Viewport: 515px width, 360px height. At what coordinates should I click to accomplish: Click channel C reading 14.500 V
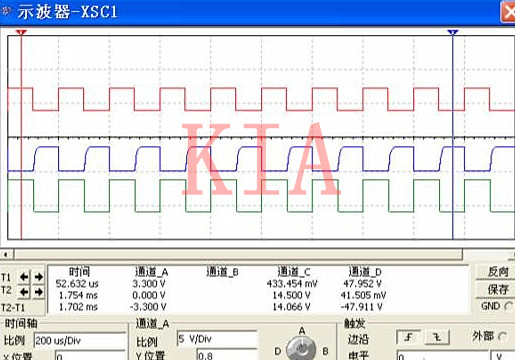click(291, 295)
